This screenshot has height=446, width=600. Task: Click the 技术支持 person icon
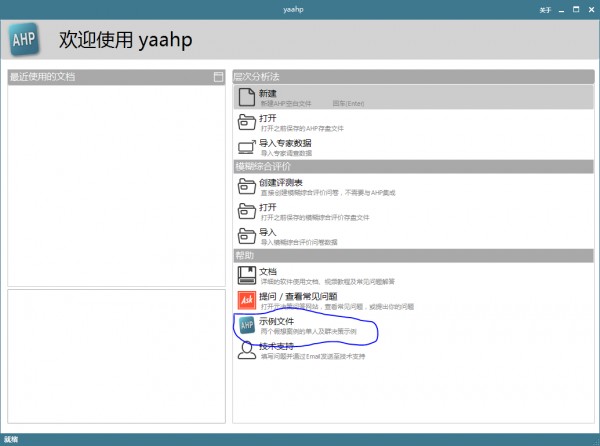246,350
